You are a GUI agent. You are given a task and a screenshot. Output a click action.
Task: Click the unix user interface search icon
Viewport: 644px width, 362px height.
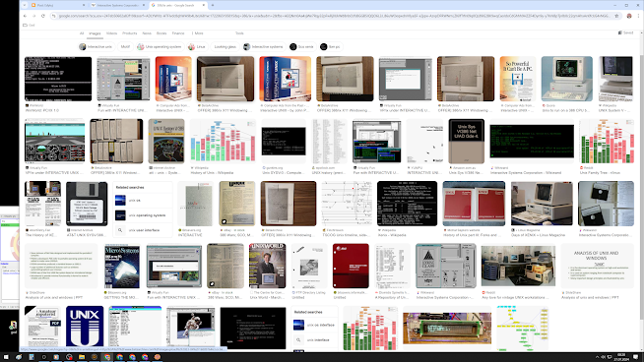click(120, 230)
